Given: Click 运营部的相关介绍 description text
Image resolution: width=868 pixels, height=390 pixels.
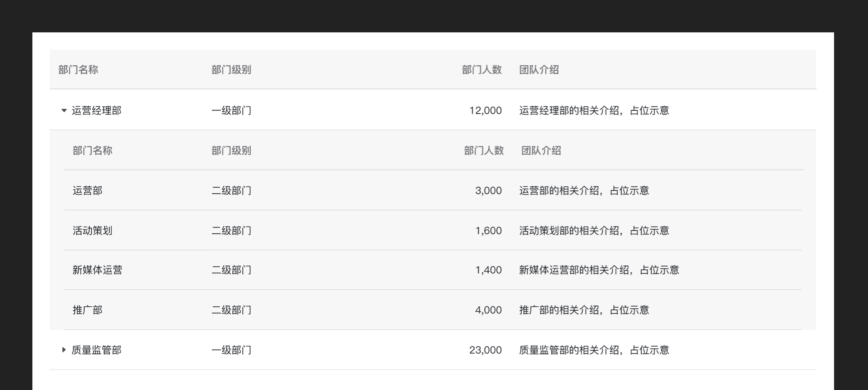Looking at the screenshot, I should point(584,191).
